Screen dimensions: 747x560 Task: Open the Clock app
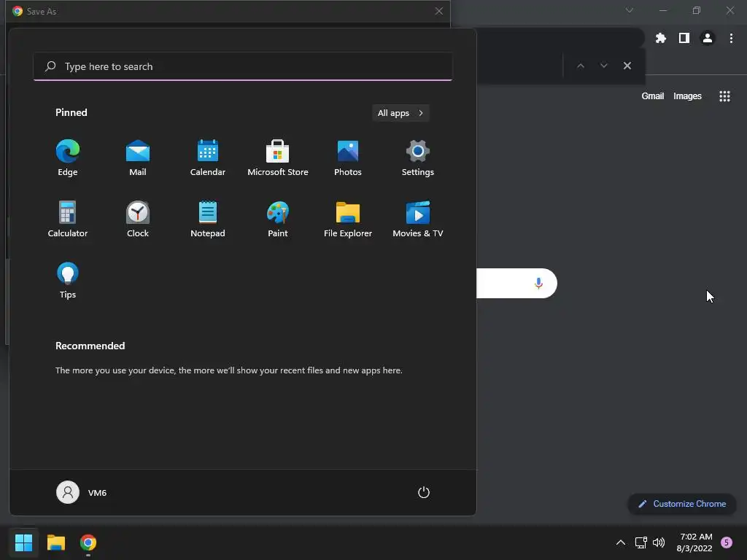coord(138,219)
